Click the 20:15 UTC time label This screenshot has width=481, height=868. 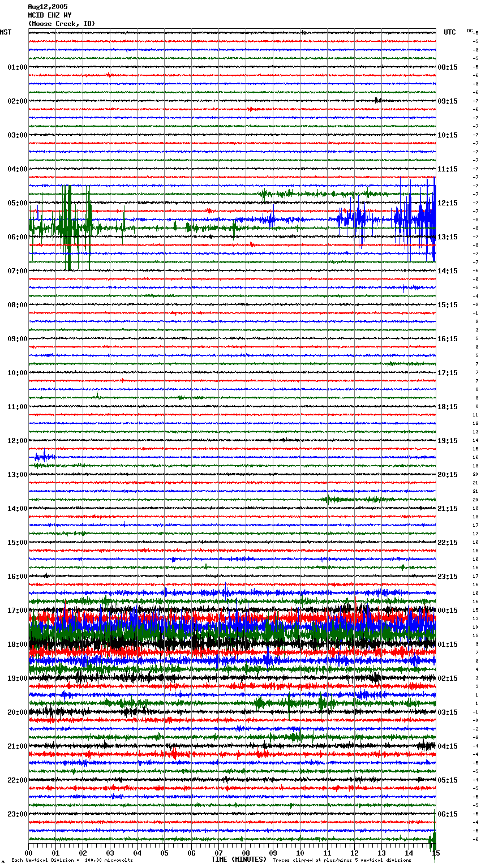click(448, 475)
